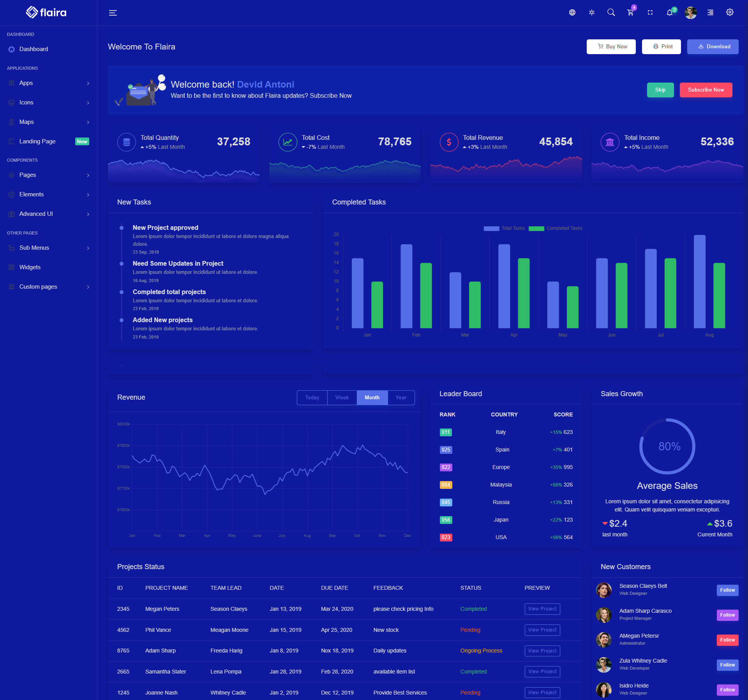
Task: Enter fullscreen mode icon
Action: 650,12
